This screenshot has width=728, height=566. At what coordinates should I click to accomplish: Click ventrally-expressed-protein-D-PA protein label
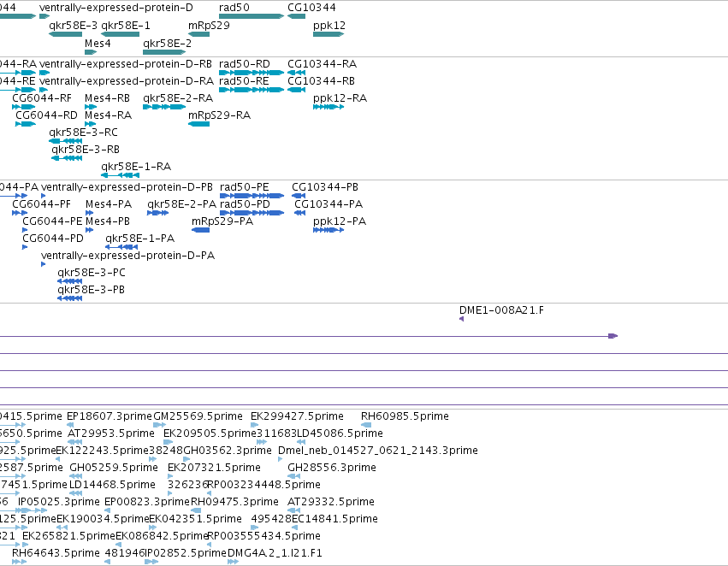tap(127, 256)
